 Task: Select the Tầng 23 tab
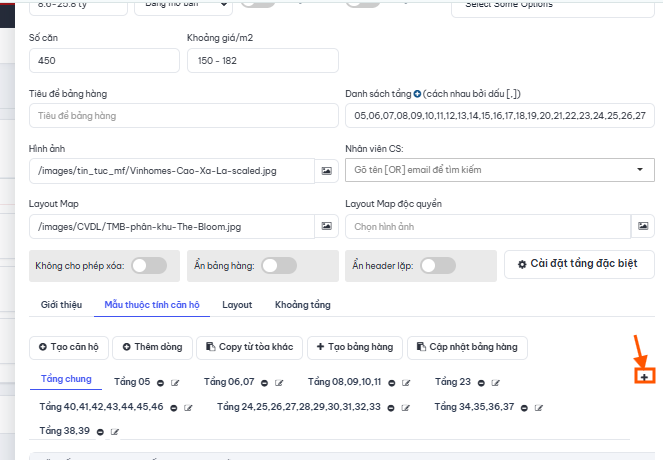coord(453,382)
